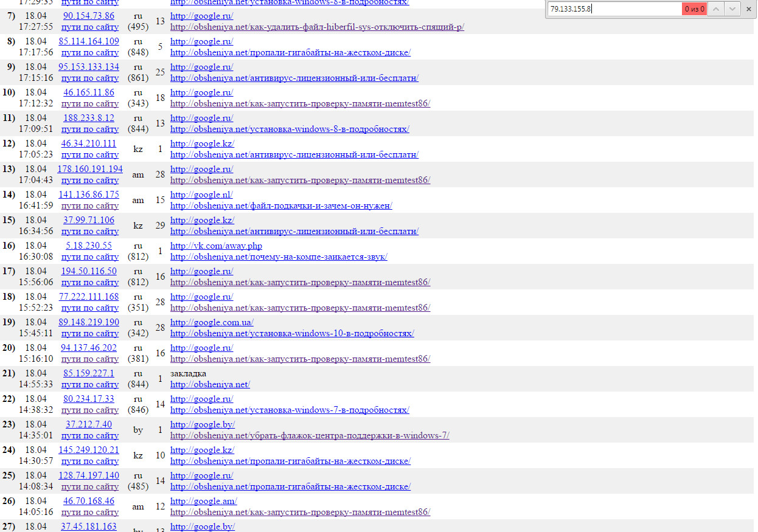
Task: Go to previous find result arrow
Action: [717, 9]
